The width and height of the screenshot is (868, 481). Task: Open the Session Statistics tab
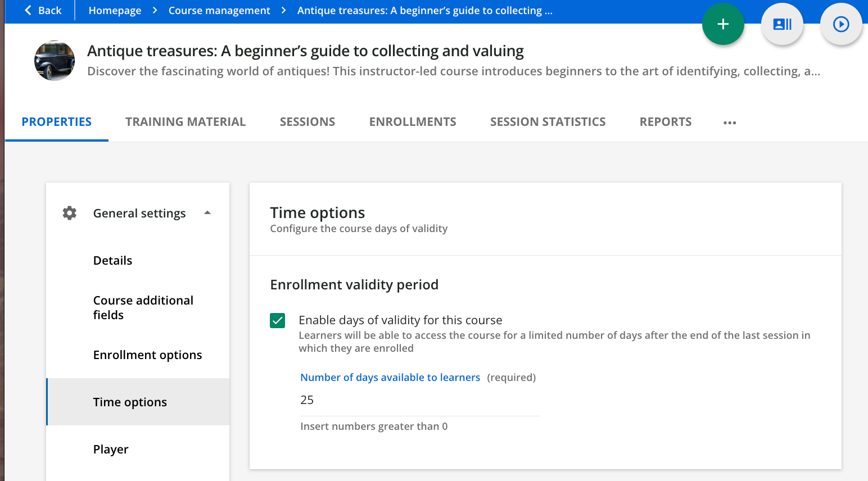click(548, 122)
